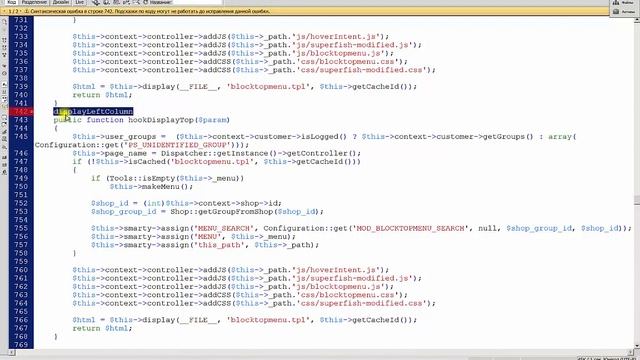Click 'MENU_SEARCH' string on line 755

224,228
